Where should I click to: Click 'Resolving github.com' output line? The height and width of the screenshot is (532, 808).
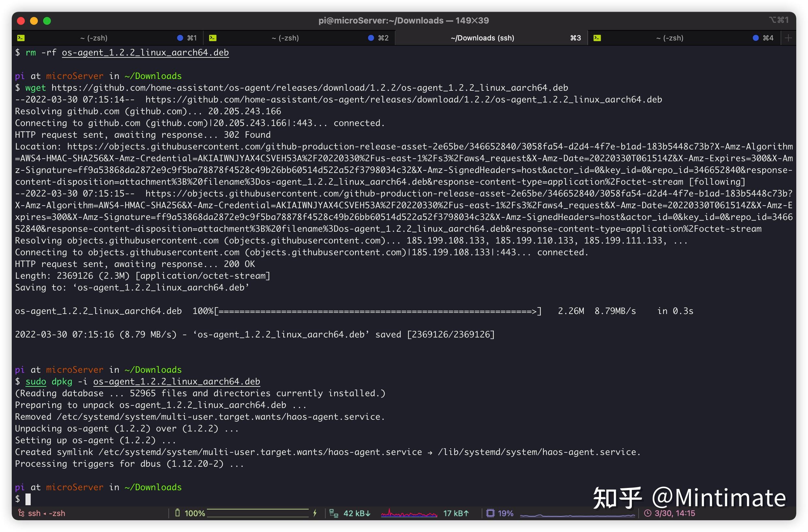148,111
